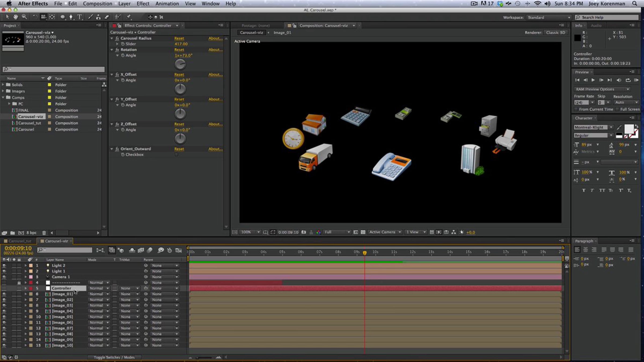
Task: Open the Active Camera view dropdown
Action: pyautogui.click(x=385, y=232)
